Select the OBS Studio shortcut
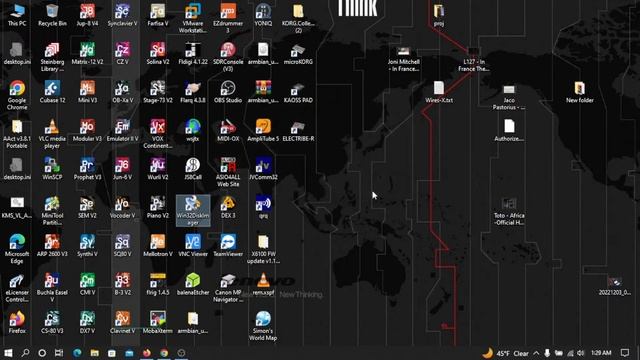 click(x=228, y=92)
